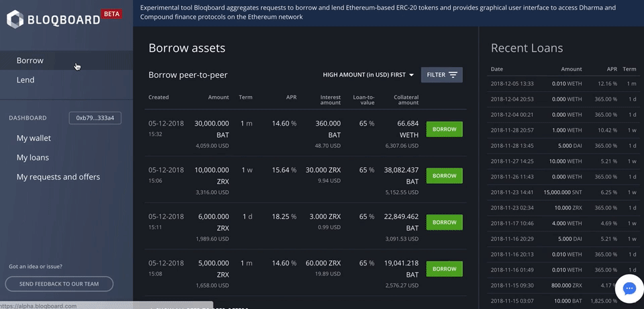Open My wallet in dashboard
This screenshot has width=644, height=309.
(x=34, y=138)
